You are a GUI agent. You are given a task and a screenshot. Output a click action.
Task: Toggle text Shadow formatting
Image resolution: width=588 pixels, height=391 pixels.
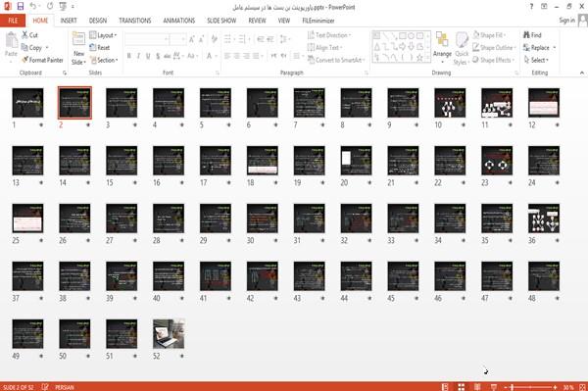[x=158, y=56]
